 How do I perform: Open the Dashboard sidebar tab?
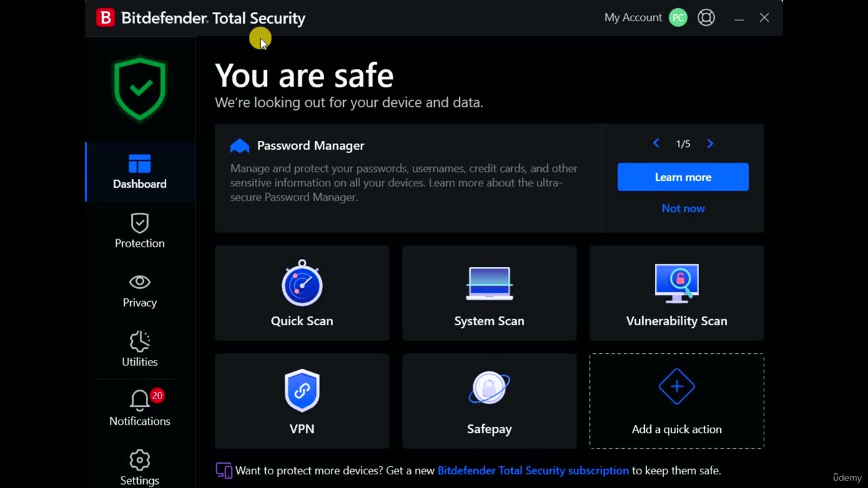click(140, 171)
